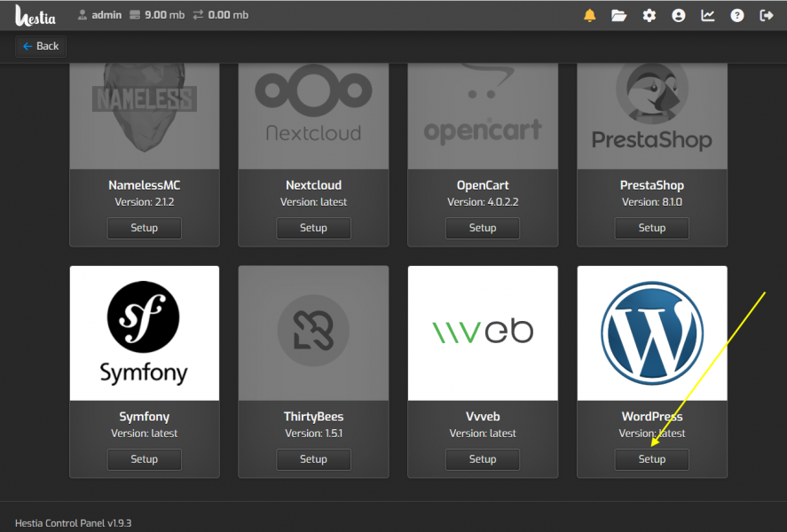This screenshot has width=787, height=532.
Task: Click 'Version: 1.5.1' text
Action: click(x=313, y=434)
